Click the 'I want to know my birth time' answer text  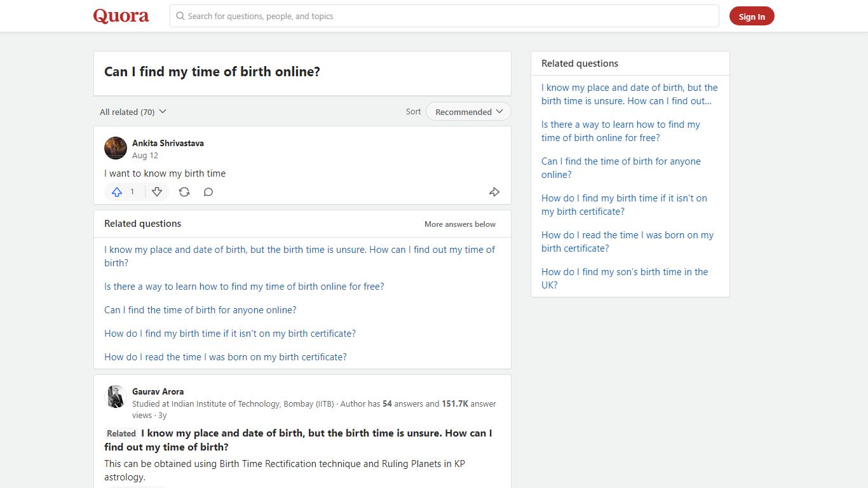coord(165,173)
